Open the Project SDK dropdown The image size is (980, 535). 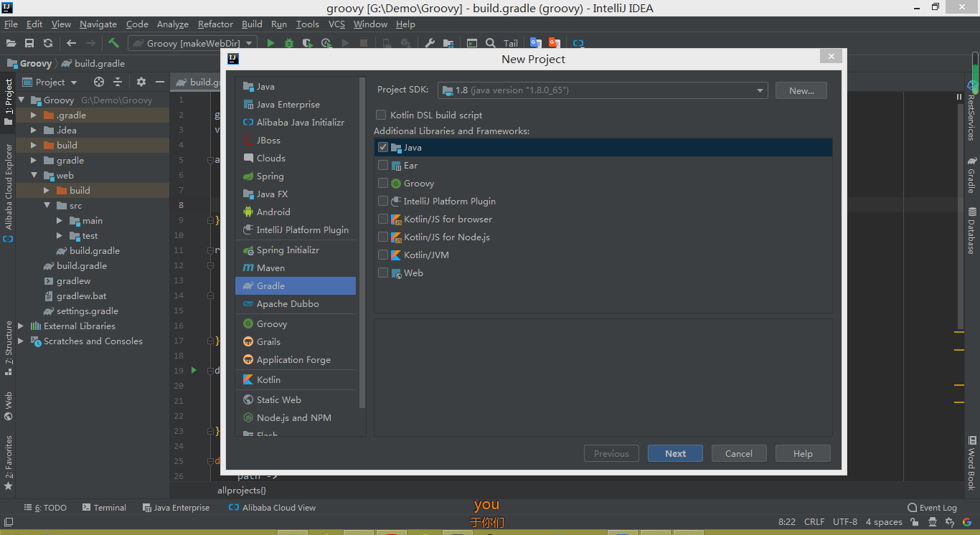point(603,90)
